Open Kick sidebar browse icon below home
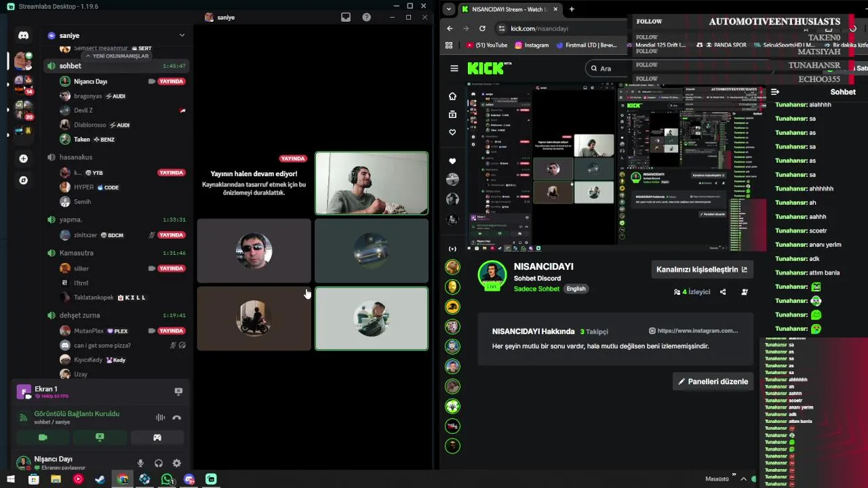 click(x=452, y=115)
